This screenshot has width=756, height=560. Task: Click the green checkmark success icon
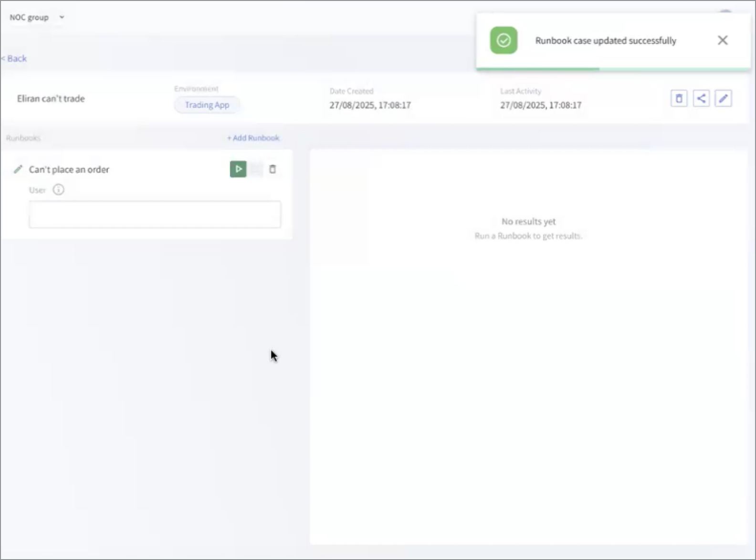pyautogui.click(x=504, y=41)
